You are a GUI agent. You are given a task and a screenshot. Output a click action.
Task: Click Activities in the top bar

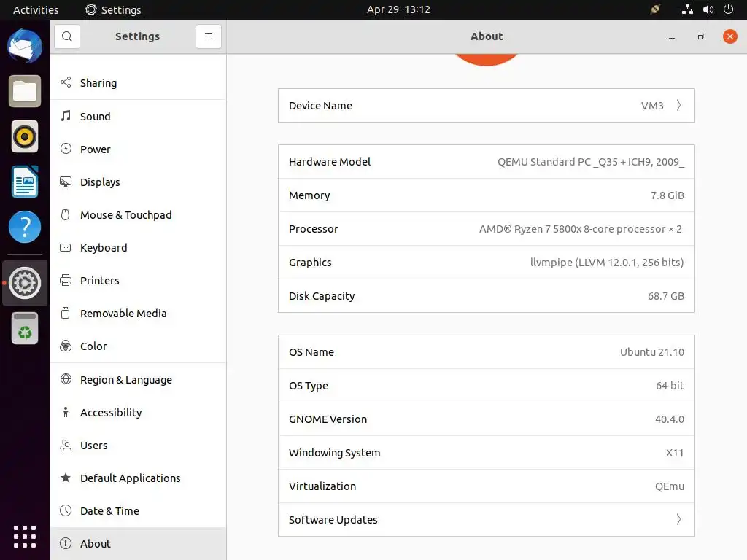pos(36,9)
